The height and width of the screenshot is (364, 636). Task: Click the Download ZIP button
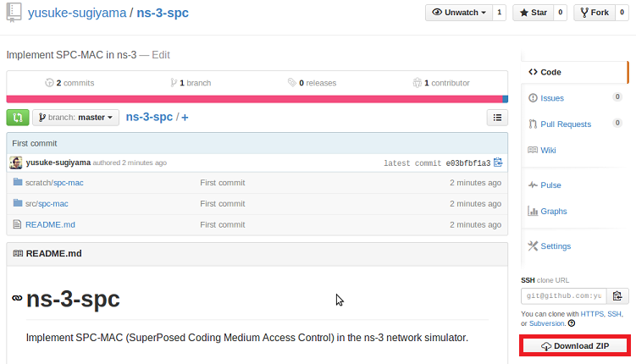[574, 346]
